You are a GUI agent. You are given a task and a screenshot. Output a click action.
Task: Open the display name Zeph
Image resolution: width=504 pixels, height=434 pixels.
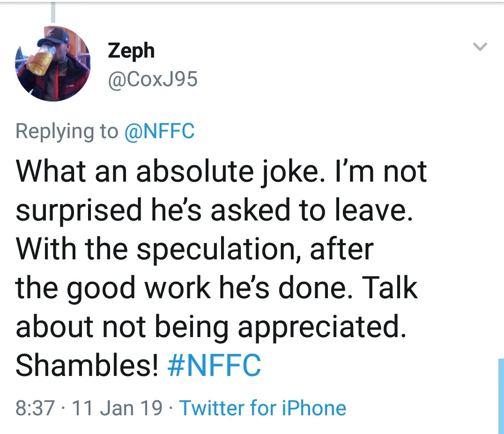click(x=131, y=50)
